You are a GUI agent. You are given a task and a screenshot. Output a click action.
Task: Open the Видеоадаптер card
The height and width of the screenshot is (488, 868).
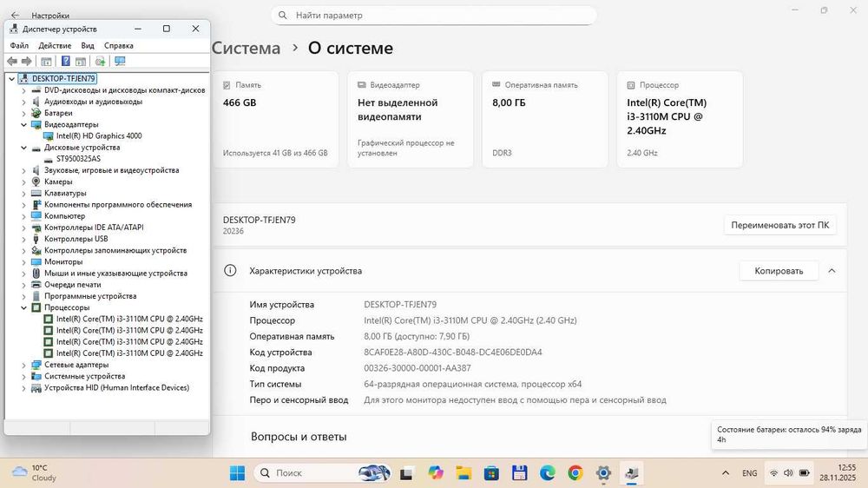(x=411, y=119)
